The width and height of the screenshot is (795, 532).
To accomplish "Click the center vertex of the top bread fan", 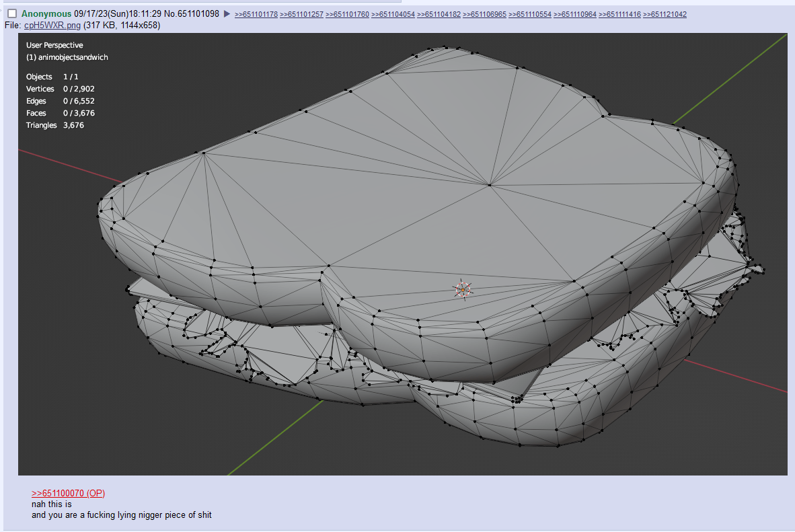I will (x=490, y=184).
